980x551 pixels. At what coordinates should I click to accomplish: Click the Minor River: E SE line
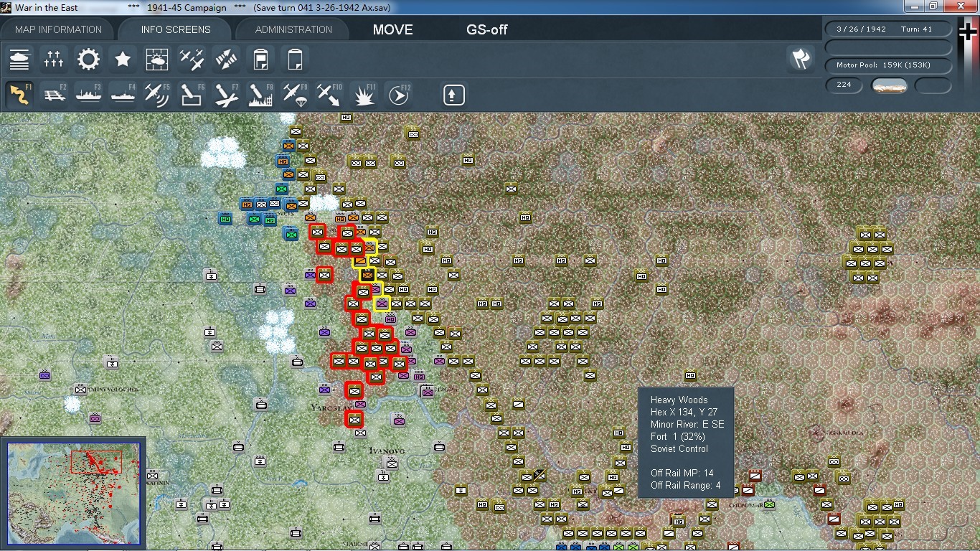tap(687, 425)
